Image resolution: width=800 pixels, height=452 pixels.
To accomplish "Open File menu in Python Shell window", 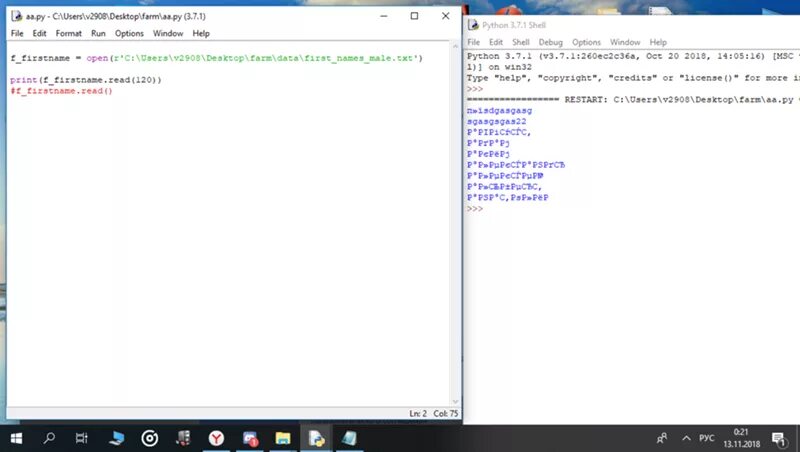I will (x=473, y=42).
